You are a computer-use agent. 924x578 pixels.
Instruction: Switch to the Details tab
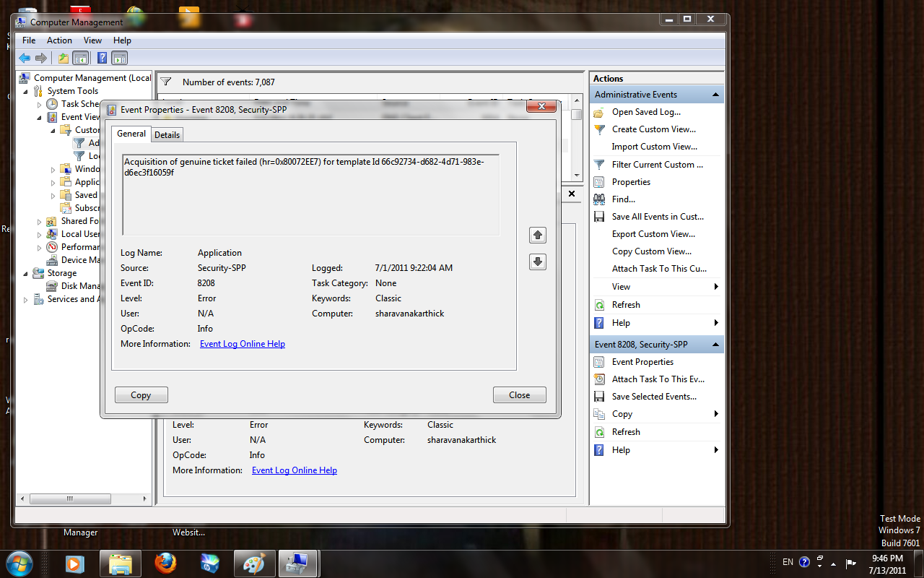(x=167, y=135)
